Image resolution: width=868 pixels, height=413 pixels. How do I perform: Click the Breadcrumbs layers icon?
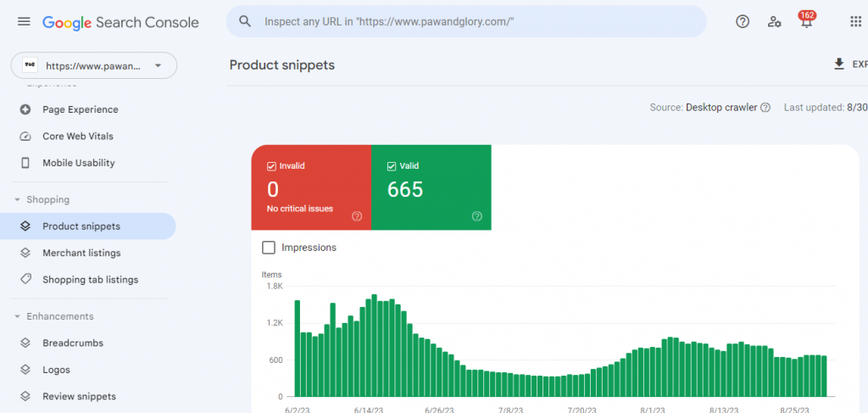pyautogui.click(x=25, y=343)
